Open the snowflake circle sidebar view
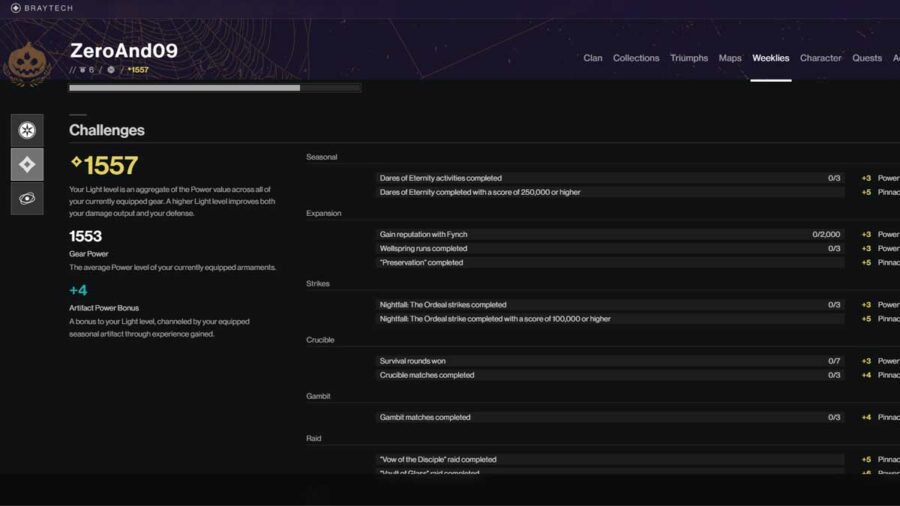Image resolution: width=900 pixels, height=506 pixels. click(x=27, y=130)
